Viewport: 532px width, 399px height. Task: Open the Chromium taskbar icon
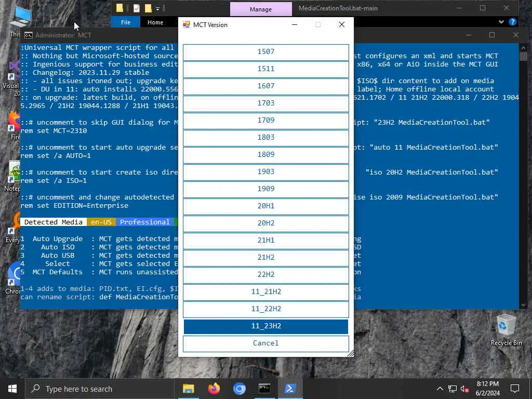(239, 389)
